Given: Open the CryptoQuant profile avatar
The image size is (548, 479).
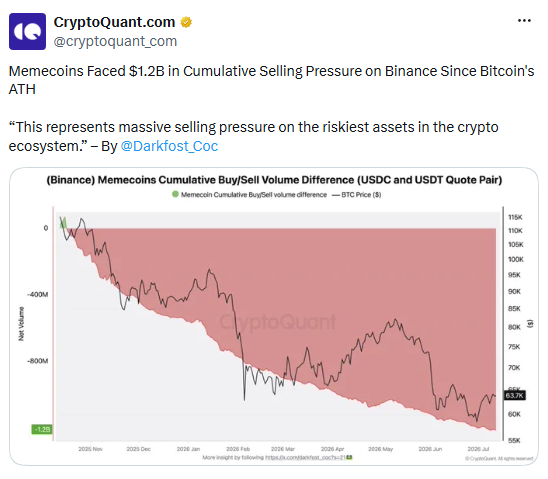Looking at the screenshot, I should 27,31.
